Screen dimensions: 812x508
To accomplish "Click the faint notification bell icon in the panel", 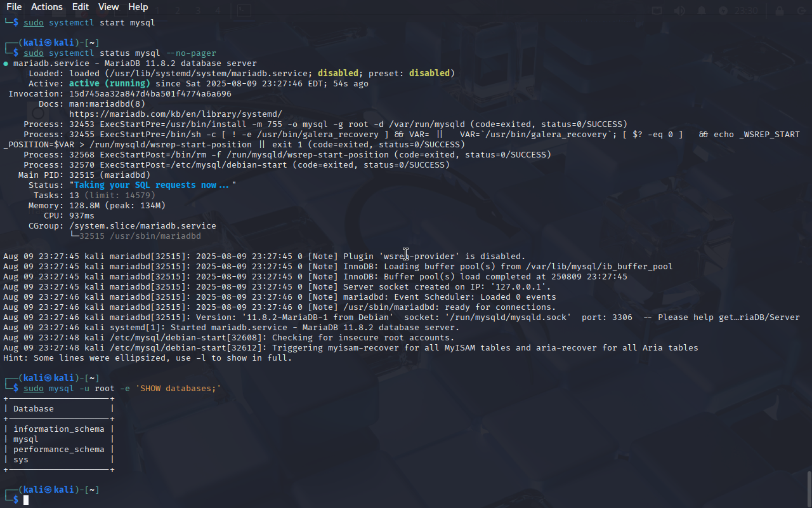I will [x=702, y=11].
